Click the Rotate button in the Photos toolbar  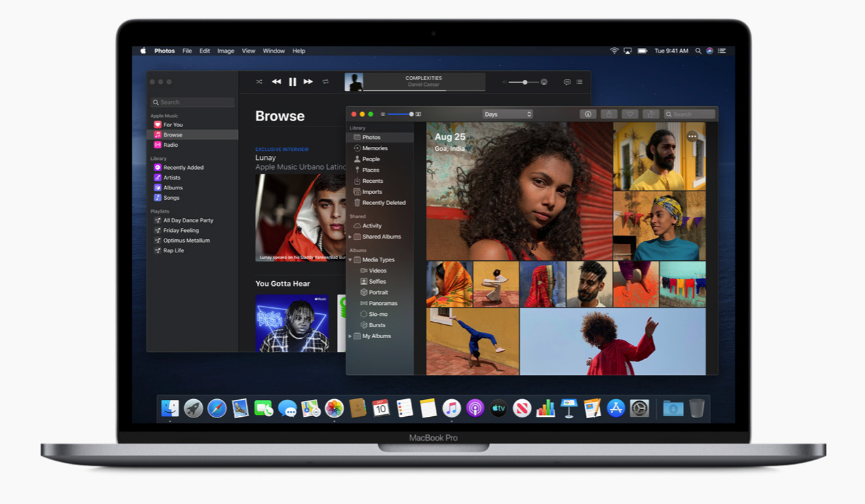651,114
